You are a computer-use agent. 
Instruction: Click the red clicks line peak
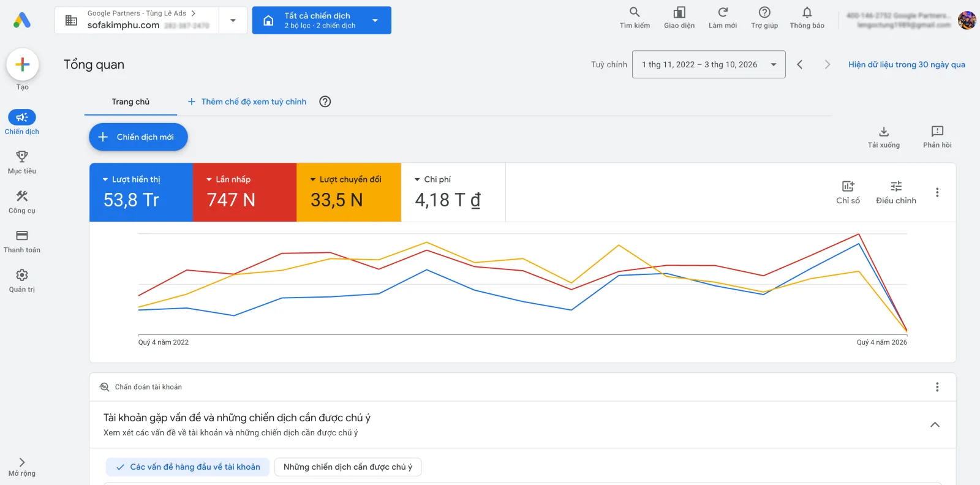(859, 234)
